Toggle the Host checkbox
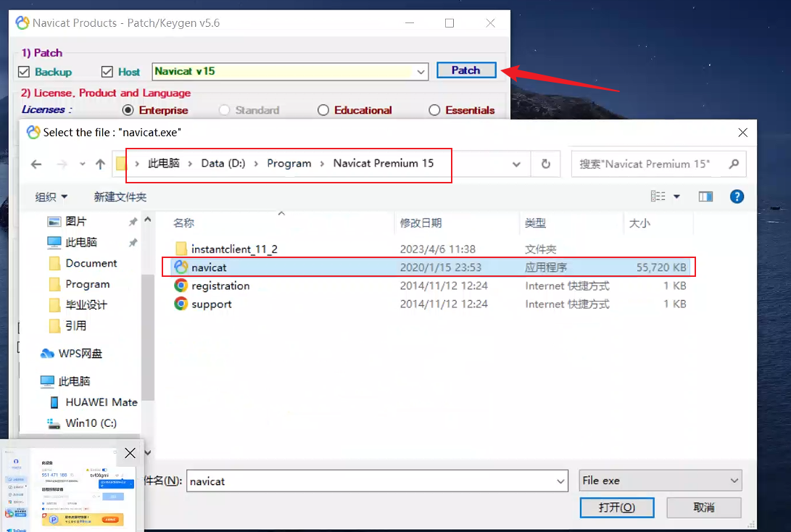The width and height of the screenshot is (791, 532). [x=107, y=72]
